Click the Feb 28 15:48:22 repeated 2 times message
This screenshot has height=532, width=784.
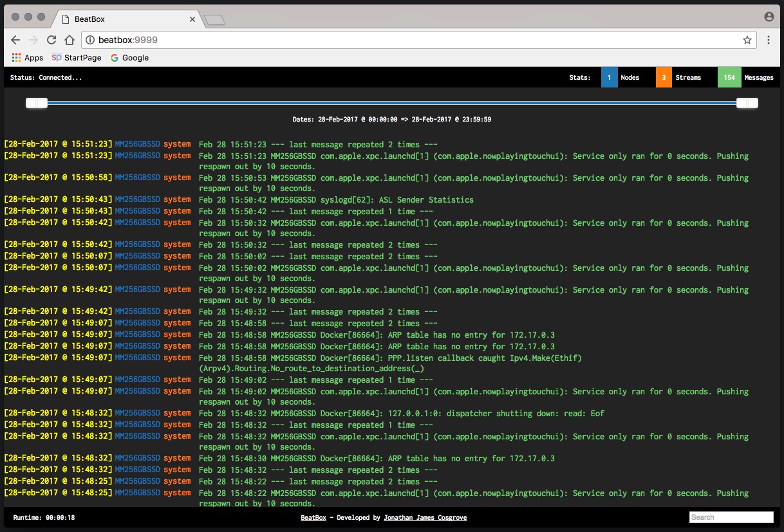point(318,482)
